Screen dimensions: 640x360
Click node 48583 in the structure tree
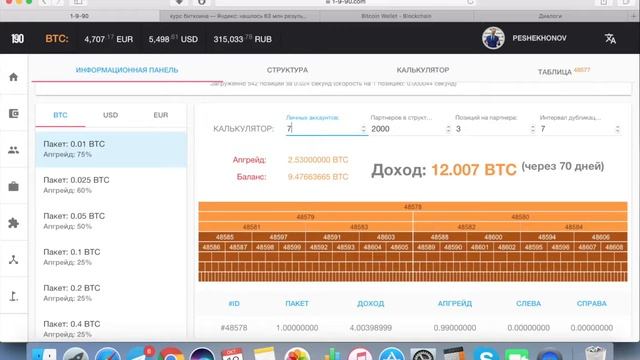359,227
